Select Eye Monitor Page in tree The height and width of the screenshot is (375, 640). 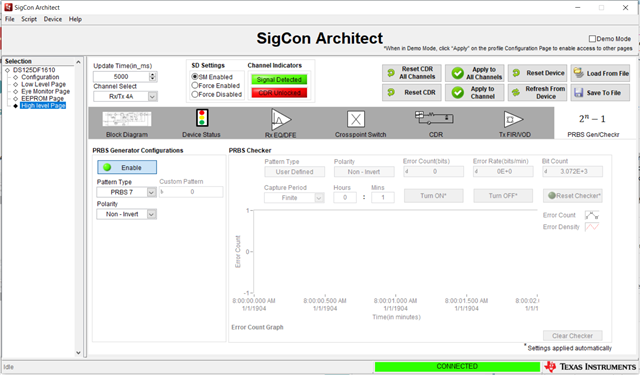coord(45,91)
